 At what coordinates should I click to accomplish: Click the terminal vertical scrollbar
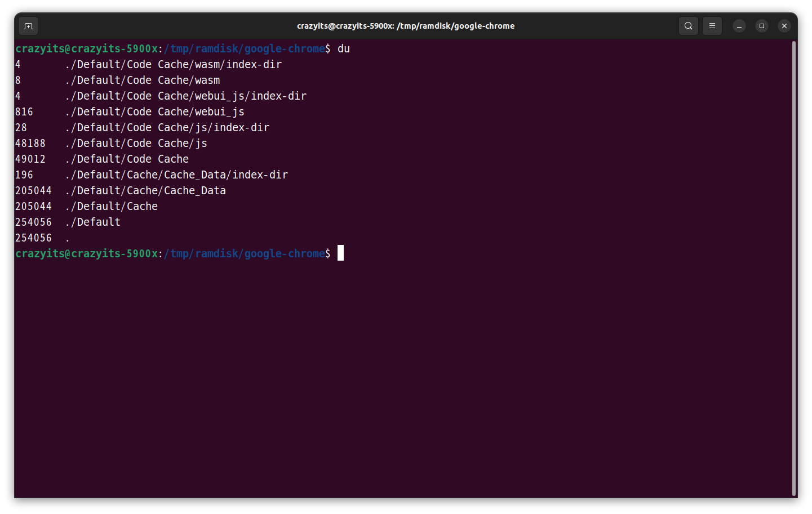pyautogui.click(x=794, y=269)
